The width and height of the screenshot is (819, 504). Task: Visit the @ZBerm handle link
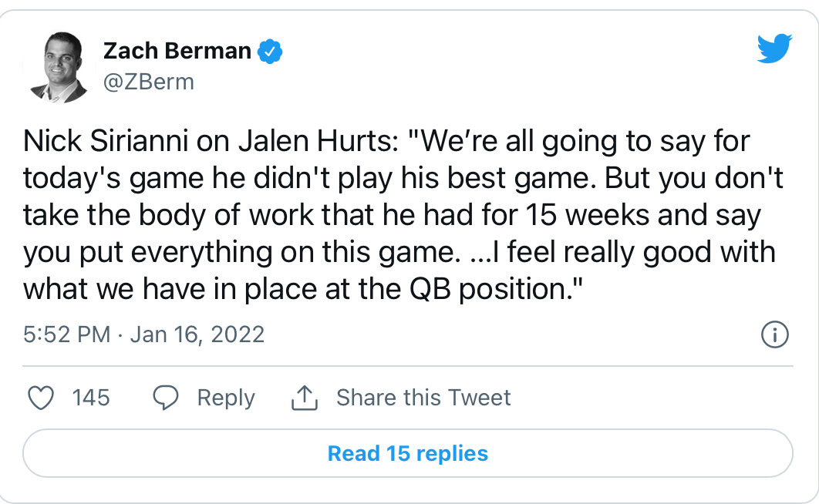(149, 82)
